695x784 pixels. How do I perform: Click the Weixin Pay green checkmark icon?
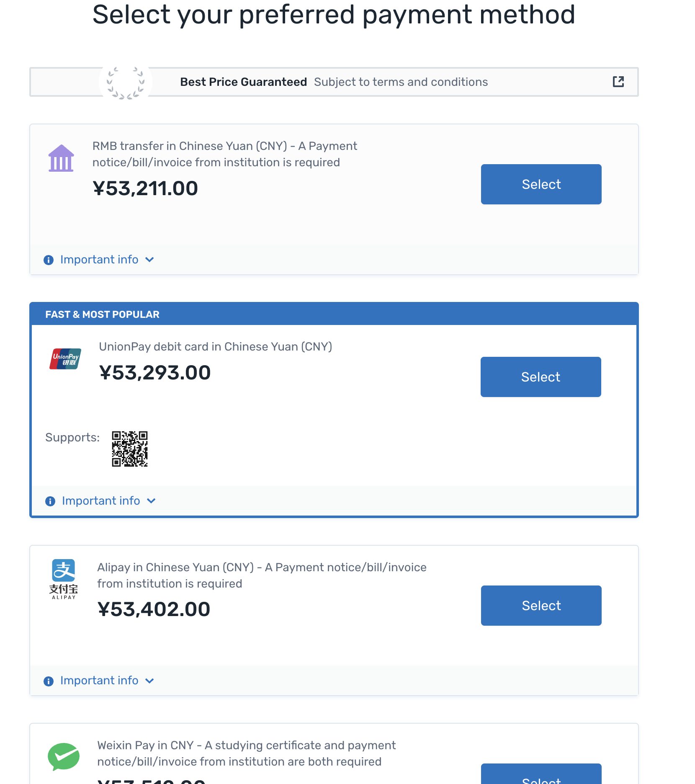click(64, 756)
